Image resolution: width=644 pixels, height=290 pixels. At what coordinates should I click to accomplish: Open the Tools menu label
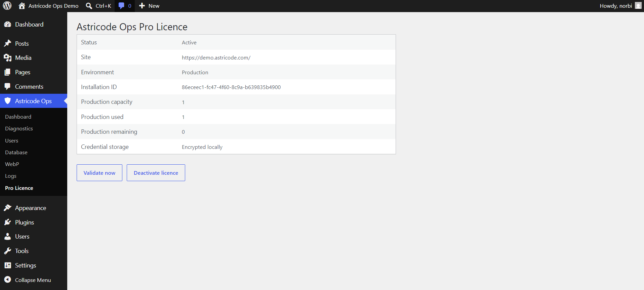point(22,251)
